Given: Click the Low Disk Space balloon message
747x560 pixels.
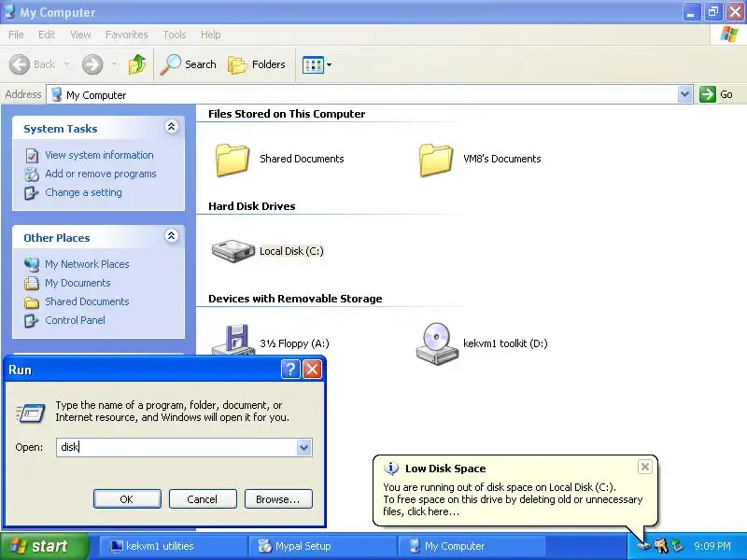Looking at the screenshot, I should point(513,499).
